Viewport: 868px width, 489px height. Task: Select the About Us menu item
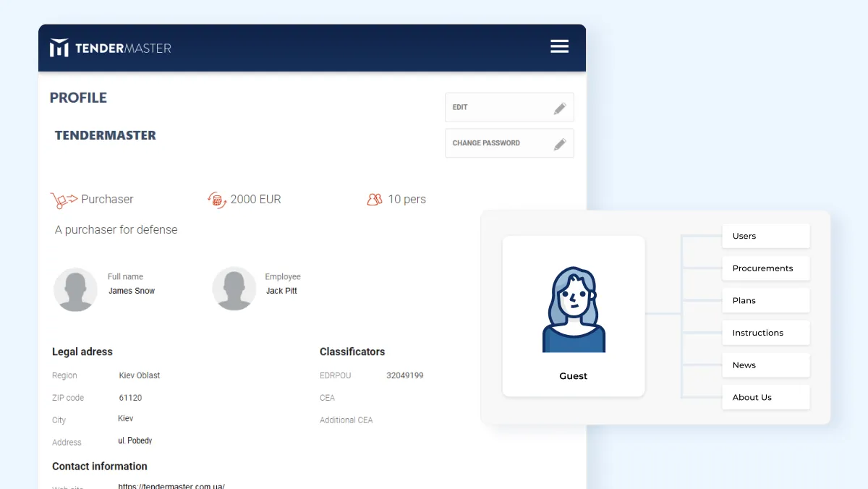[x=766, y=397]
